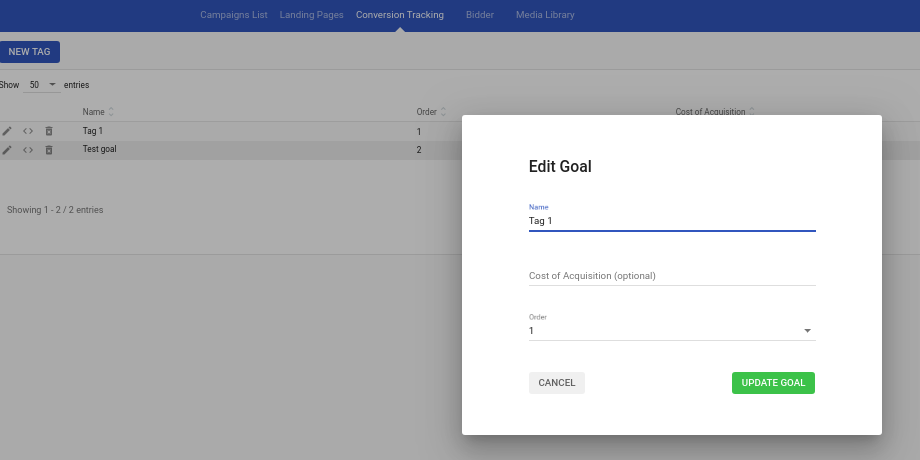Create a tag with New Tag button
Viewport: 920px width, 460px height.
tap(29, 52)
